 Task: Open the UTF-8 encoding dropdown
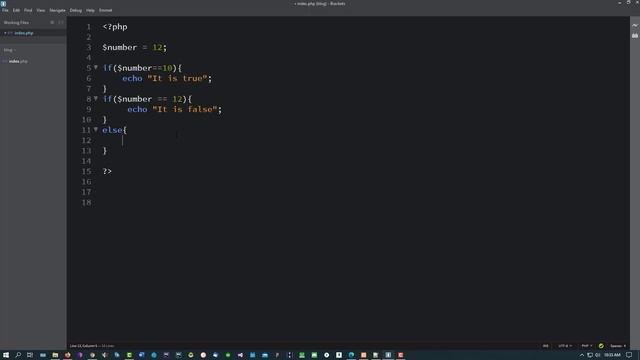coord(565,346)
